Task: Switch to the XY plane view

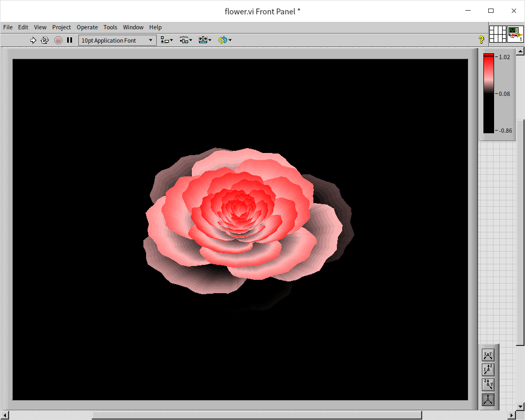Action: click(488, 355)
